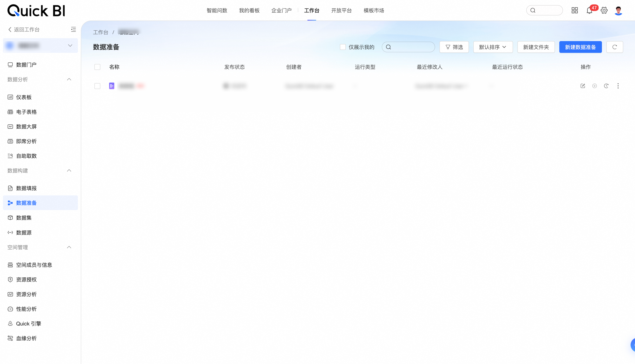
Task: Click the data preparation search input field
Action: 412,47
